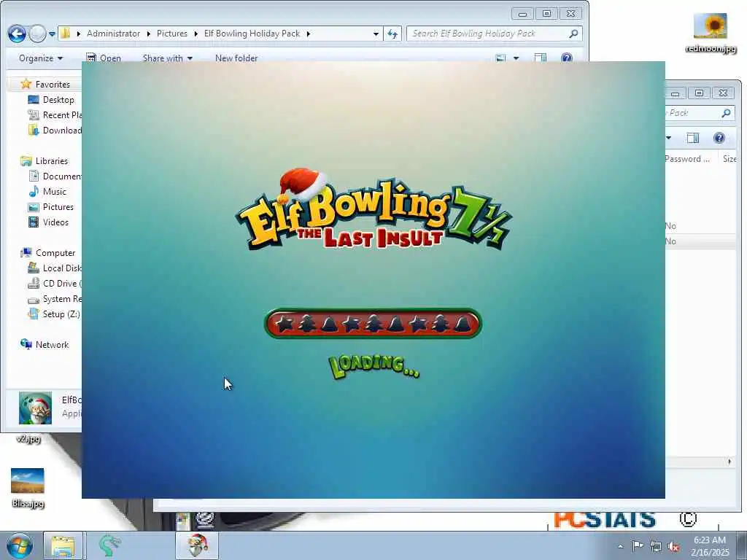Select Bliss.jpg desktop icon

point(28,488)
